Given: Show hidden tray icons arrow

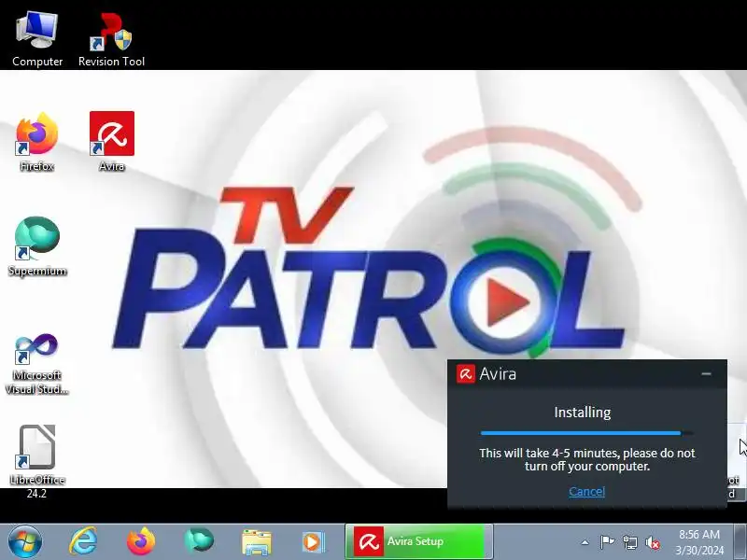Looking at the screenshot, I should click(x=585, y=542).
